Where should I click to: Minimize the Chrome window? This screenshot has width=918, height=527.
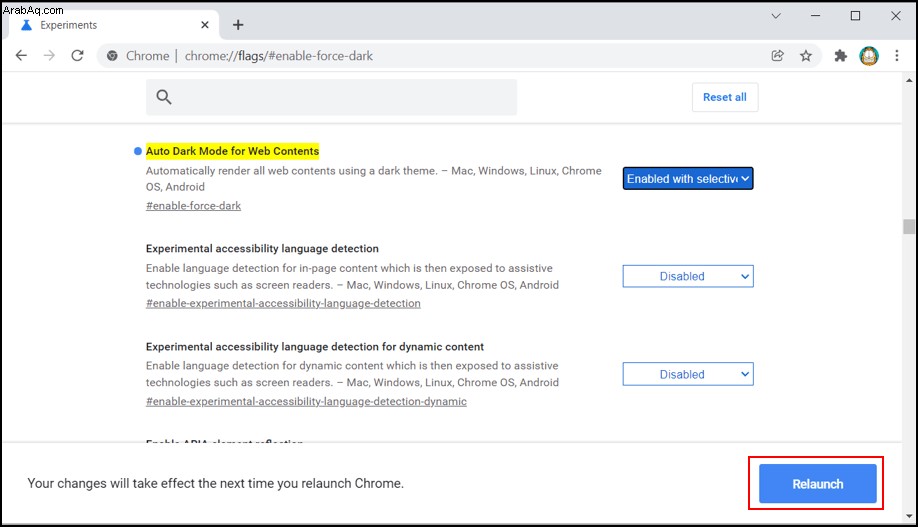click(816, 16)
